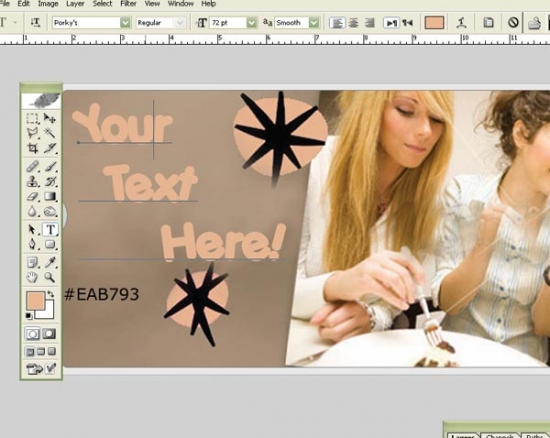Open the Select menu
Screen dimensions: 550x438
point(102,4)
